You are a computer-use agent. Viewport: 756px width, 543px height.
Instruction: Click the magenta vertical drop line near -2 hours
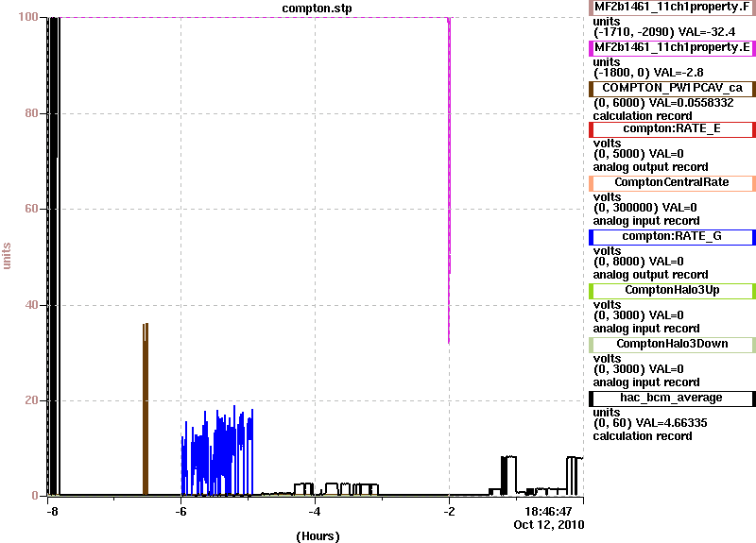449,180
